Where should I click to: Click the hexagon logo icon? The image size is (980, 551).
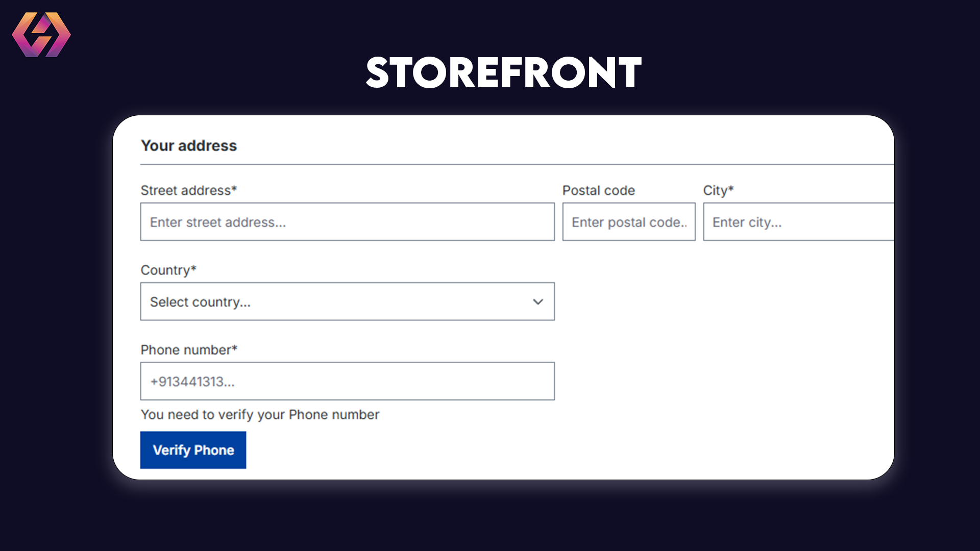click(x=41, y=35)
